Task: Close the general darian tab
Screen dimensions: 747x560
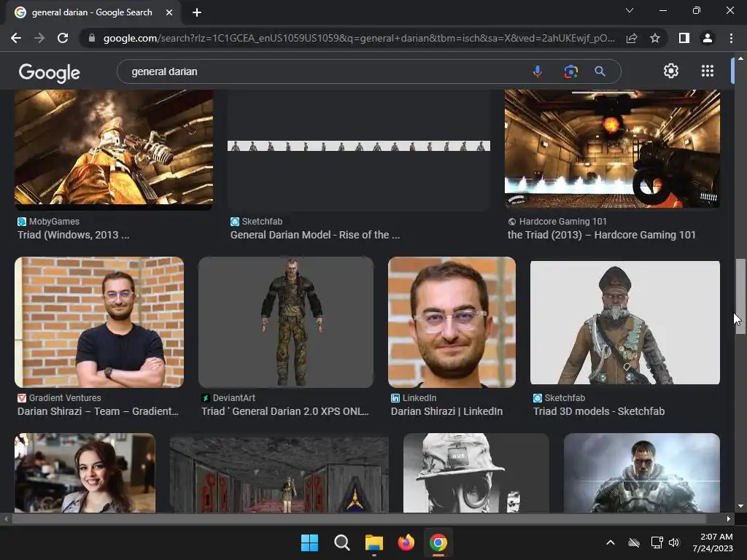Action: pyautogui.click(x=169, y=12)
